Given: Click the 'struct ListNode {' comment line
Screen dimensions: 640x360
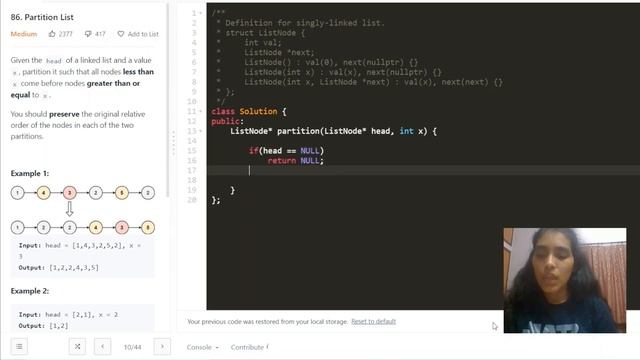Looking at the screenshot, I should tap(265, 33).
